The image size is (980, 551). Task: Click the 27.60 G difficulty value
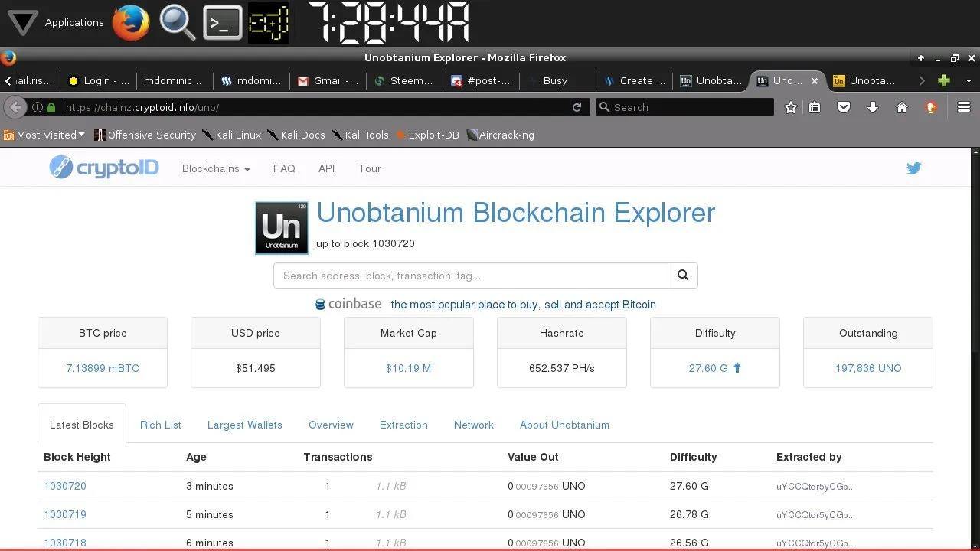coord(708,368)
